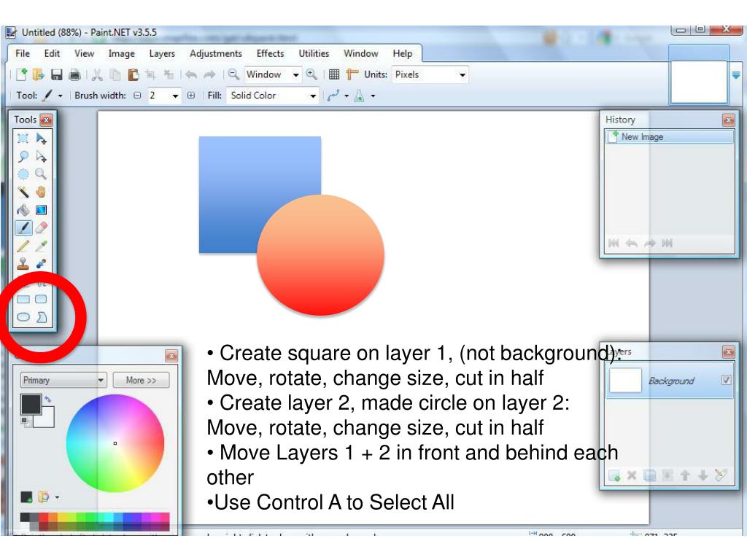Open the Window menu
747x560 pixels.
(x=360, y=53)
